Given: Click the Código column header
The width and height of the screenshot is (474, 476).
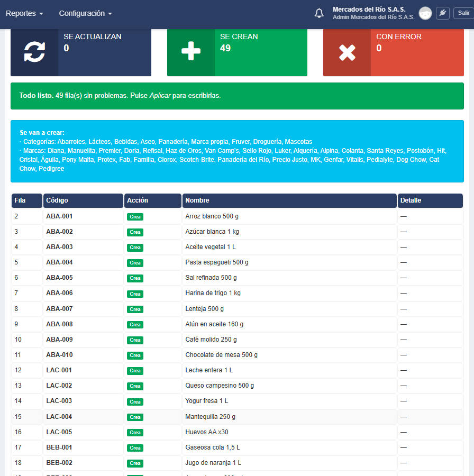Looking at the screenshot, I should (x=83, y=200).
